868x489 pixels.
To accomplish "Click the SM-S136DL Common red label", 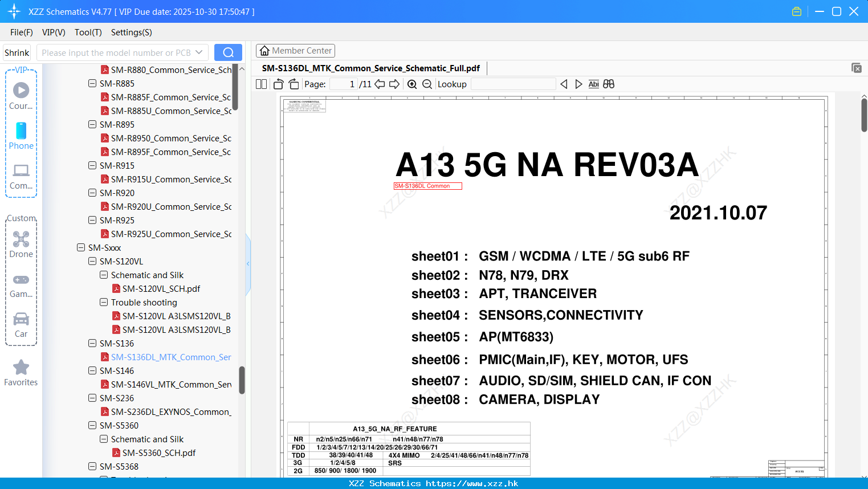I will pos(427,186).
